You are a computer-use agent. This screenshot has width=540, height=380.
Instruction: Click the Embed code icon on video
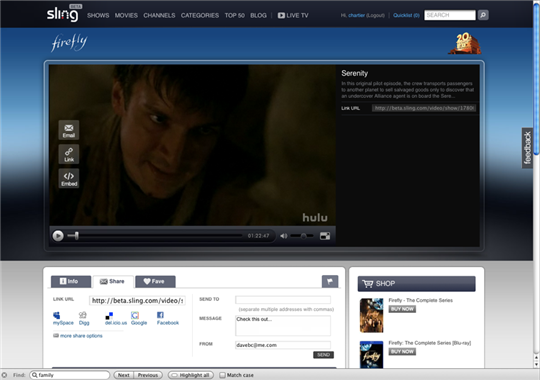click(x=69, y=178)
